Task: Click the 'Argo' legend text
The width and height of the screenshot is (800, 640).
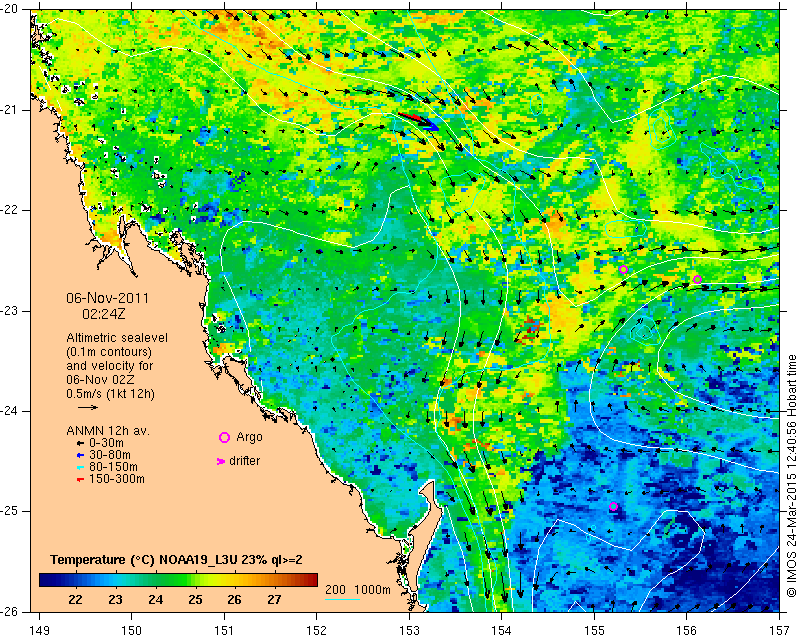Action: pos(249,437)
